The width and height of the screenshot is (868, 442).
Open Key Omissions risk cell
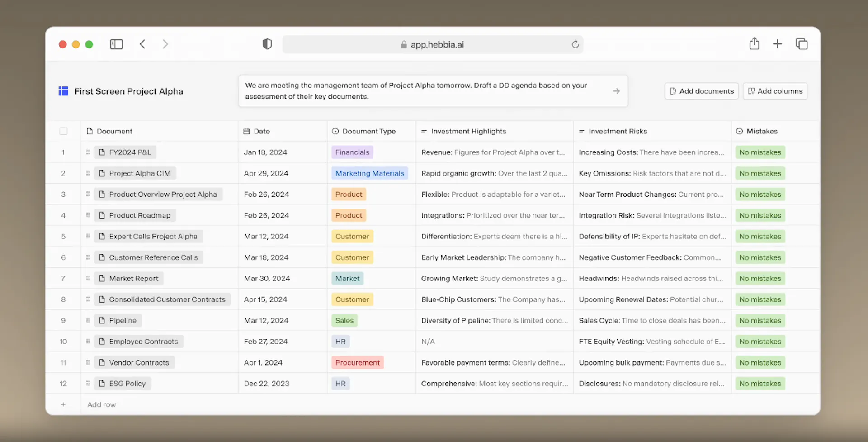click(652, 173)
